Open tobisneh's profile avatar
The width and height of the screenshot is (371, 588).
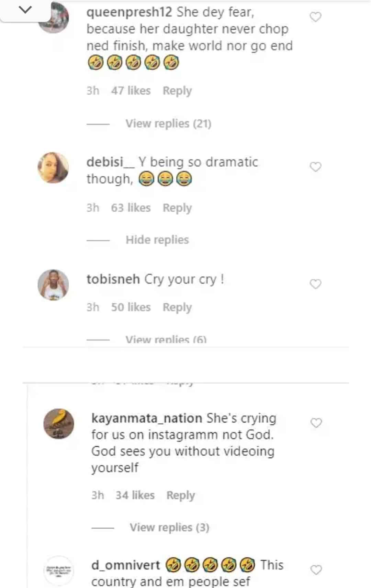[x=53, y=285]
